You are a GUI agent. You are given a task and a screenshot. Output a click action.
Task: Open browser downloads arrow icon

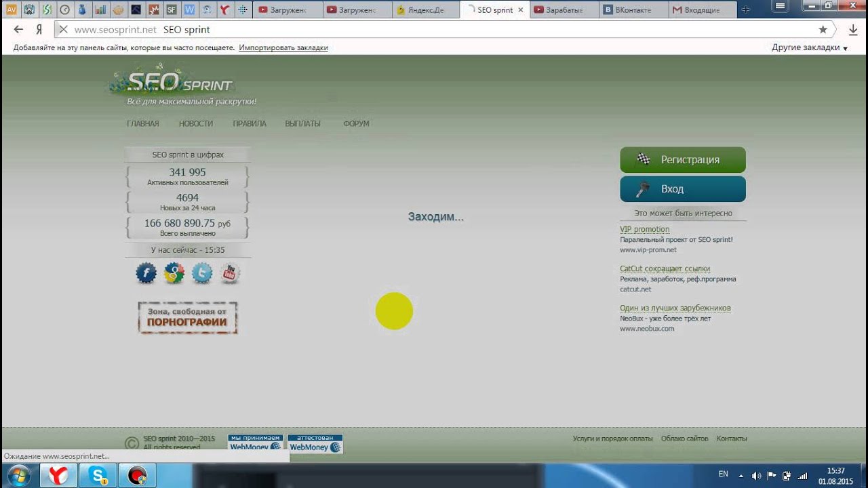[853, 30]
